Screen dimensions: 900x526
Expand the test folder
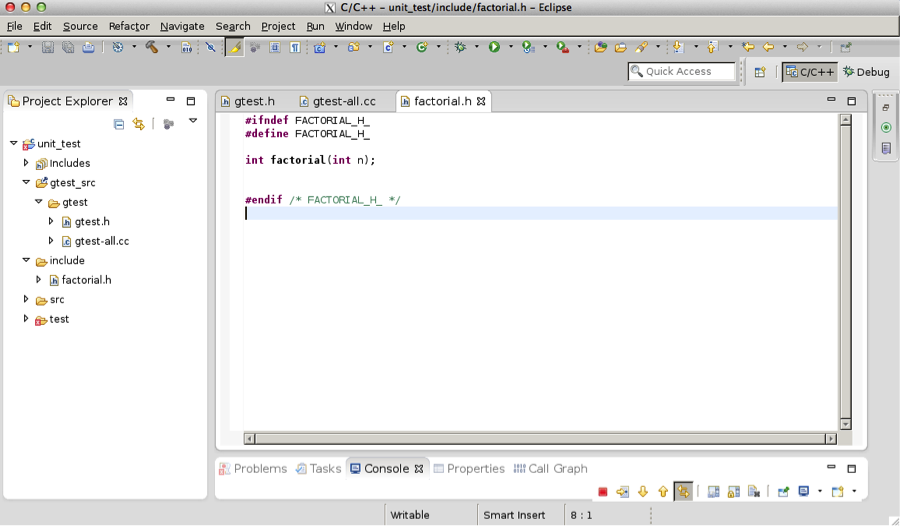coord(26,319)
